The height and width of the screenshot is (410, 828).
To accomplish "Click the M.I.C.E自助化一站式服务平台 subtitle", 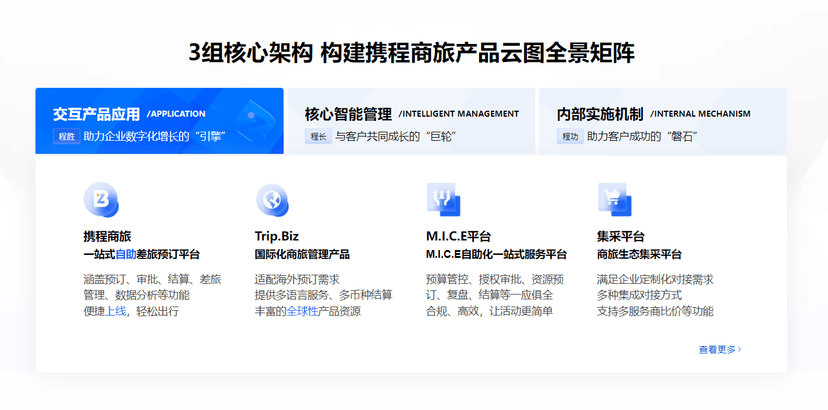I will tap(496, 255).
